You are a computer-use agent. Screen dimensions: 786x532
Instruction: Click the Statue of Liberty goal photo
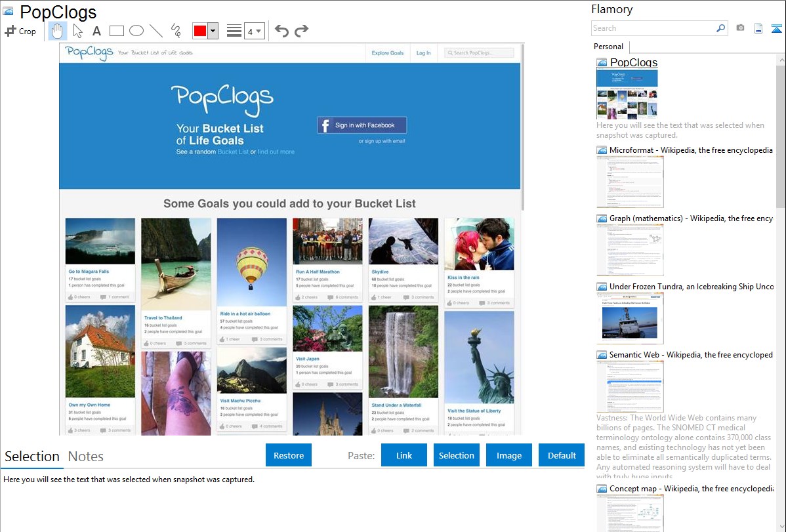pos(479,357)
